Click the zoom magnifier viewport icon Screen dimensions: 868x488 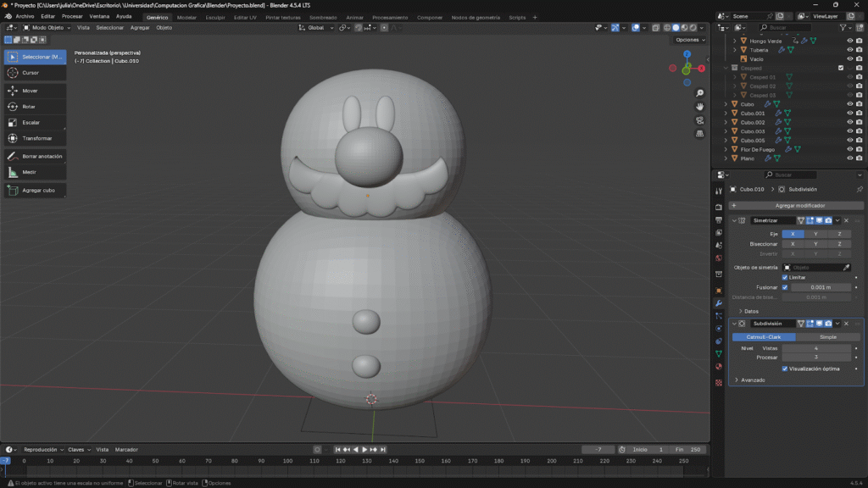click(700, 93)
